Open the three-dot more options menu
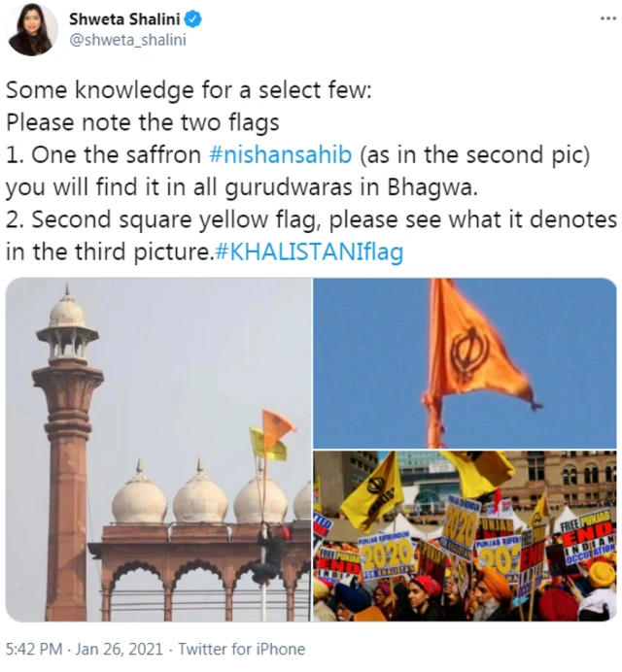Viewport: 622px width, 672px height. click(607, 18)
